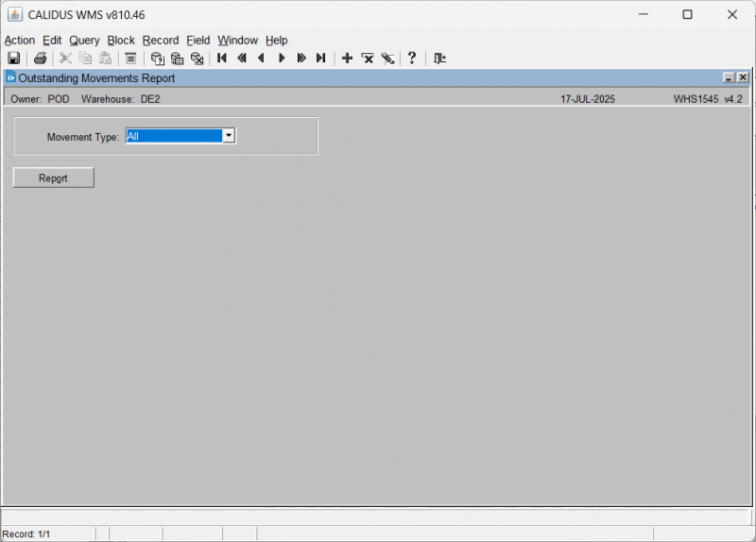756x542 pixels.
Task: Jump to the first record
Action: coord(222,59)
